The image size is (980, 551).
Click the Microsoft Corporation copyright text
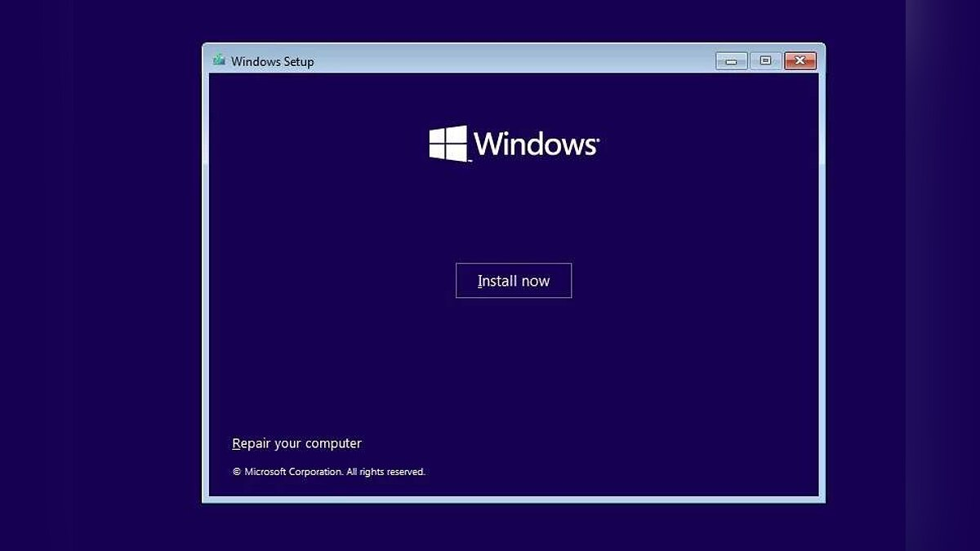[329, 472]
